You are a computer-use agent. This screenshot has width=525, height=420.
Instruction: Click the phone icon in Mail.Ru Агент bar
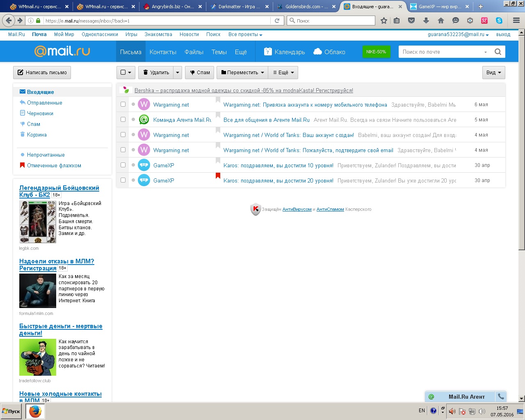[501, 397]
